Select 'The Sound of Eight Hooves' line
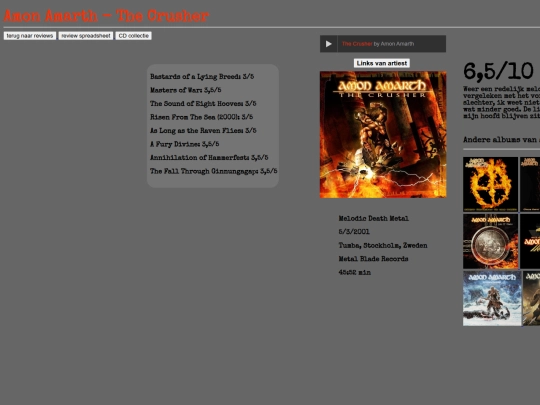 (203, 103)
